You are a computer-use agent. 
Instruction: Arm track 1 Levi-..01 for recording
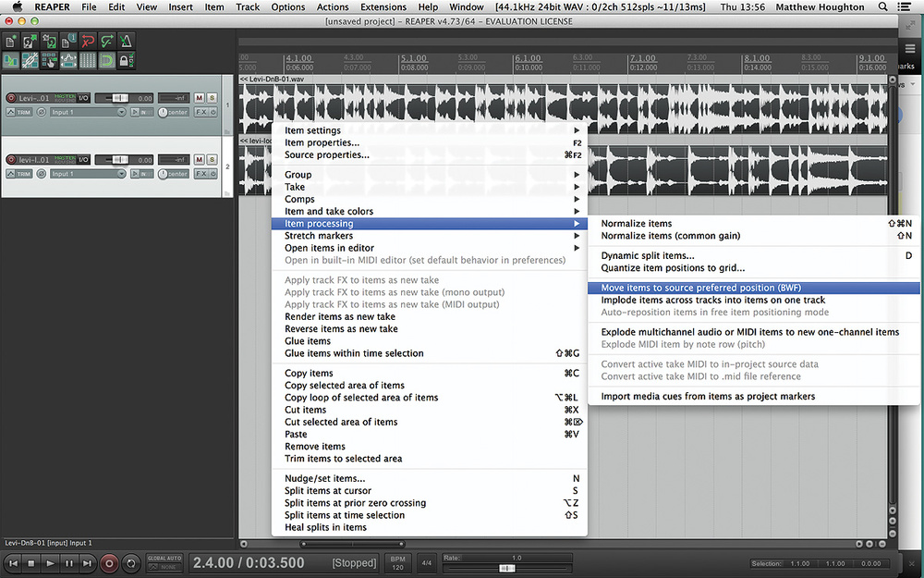tap(10, 99)
